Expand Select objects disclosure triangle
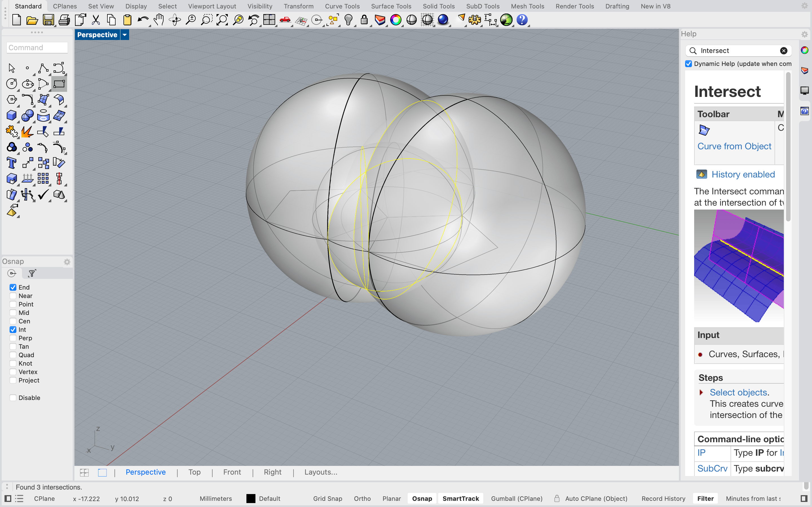 point(701,392)
